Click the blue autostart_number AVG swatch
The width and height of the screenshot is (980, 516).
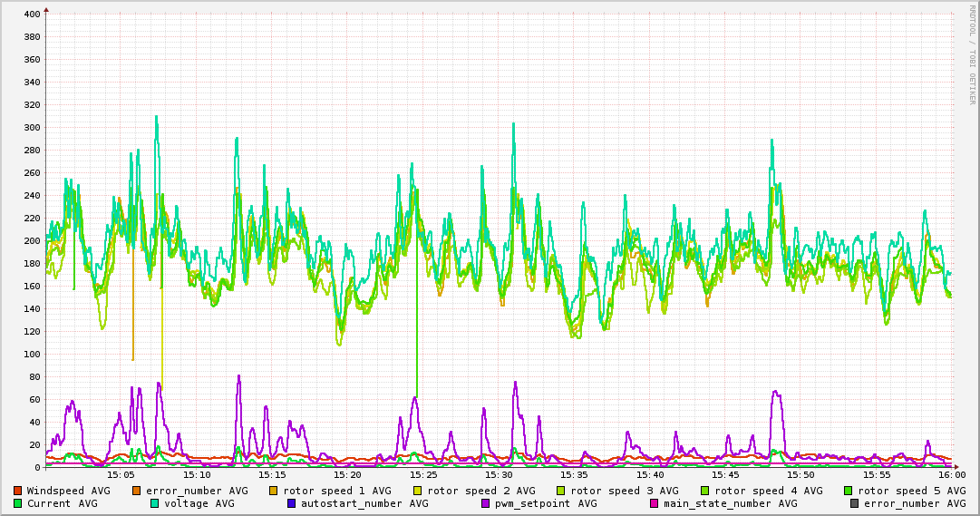point(292,503)
